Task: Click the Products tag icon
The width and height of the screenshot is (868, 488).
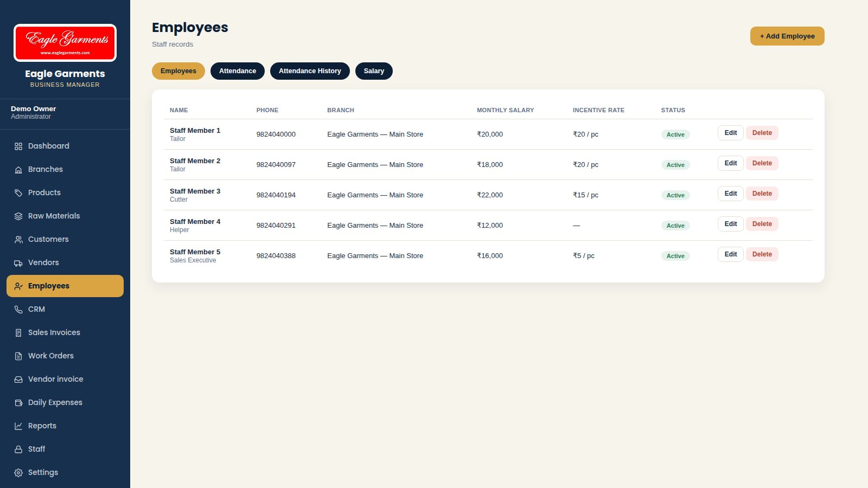Action: coord(18,193)
